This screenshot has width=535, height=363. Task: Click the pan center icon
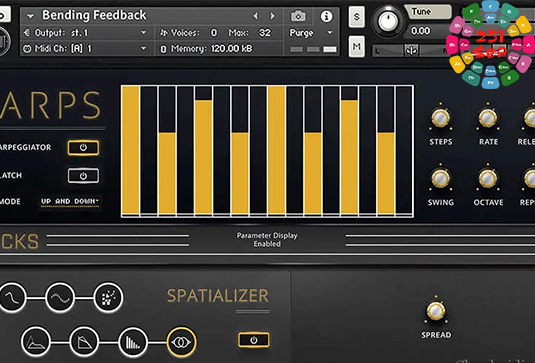pyautogui.click(x=412, y=51)
